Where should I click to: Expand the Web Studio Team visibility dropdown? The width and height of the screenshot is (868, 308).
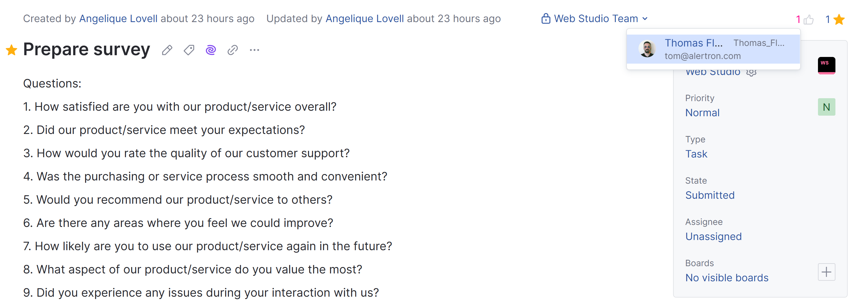[x=645, y=19]
